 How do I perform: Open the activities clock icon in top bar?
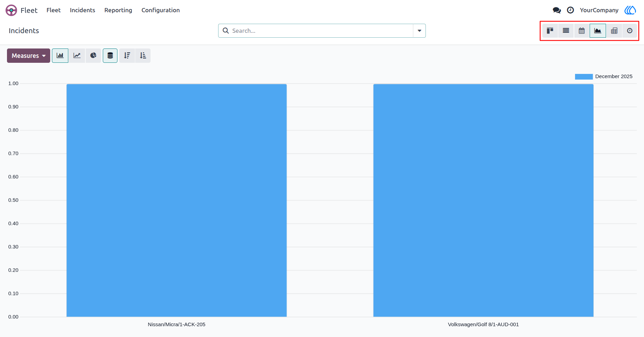pyautogui.click(x=570, y=10)
